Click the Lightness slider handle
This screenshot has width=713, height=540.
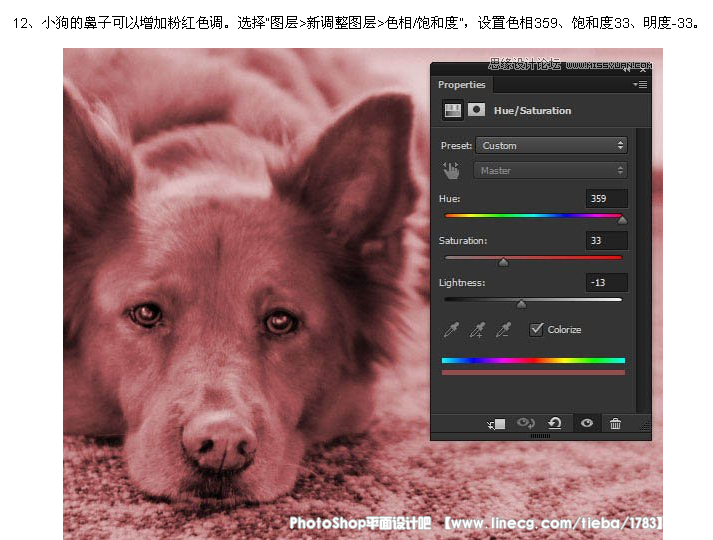522,304
